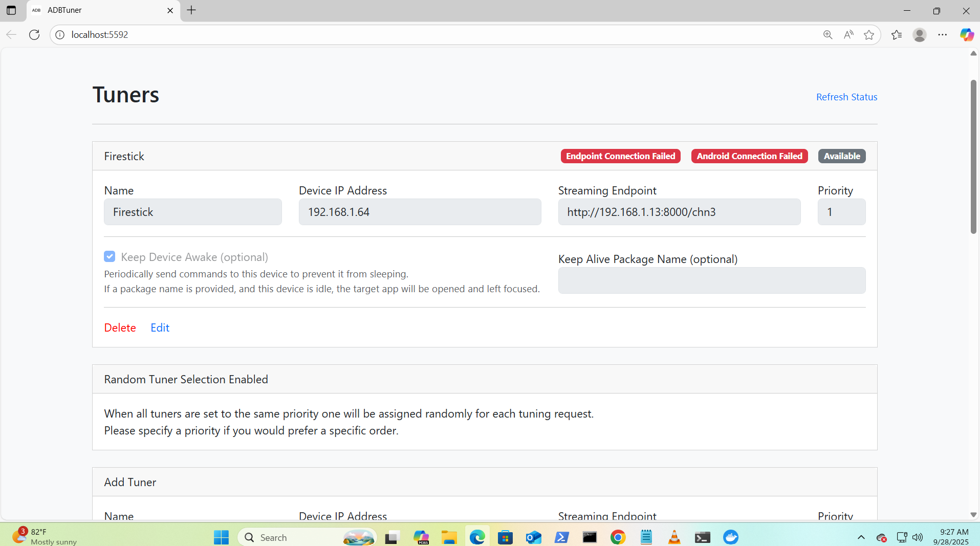Open the tab actions menu icon
The image size is (980, 546).
click(11, 10)
